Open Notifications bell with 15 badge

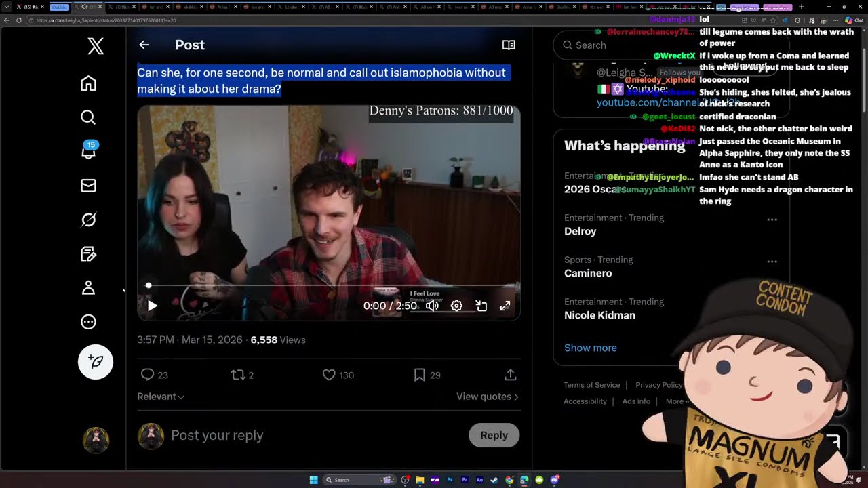pyautogui.click(x=88, y=150)
